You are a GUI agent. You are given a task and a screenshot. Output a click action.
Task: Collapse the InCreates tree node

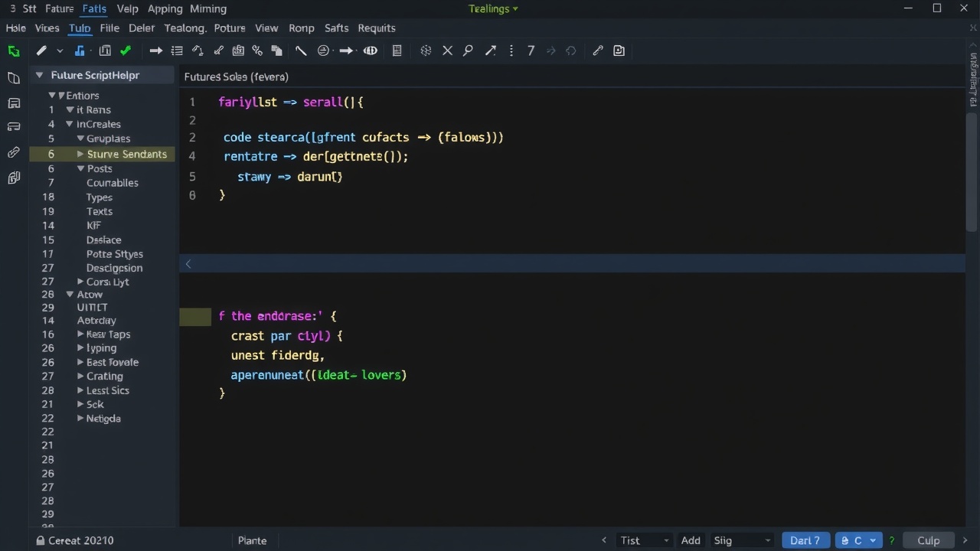[70, 124]
